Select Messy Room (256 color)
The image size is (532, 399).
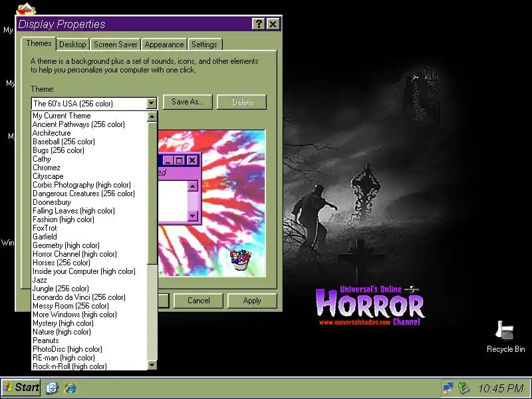point(89,306)
